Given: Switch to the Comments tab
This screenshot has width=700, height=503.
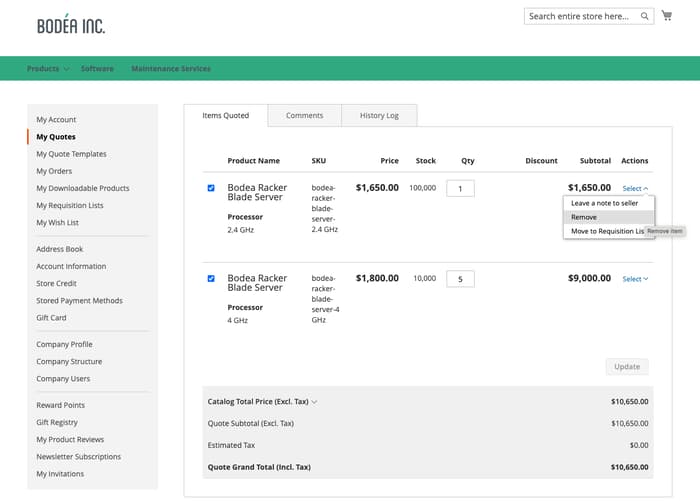Looking at the screenshot, I should coord(304,115).
